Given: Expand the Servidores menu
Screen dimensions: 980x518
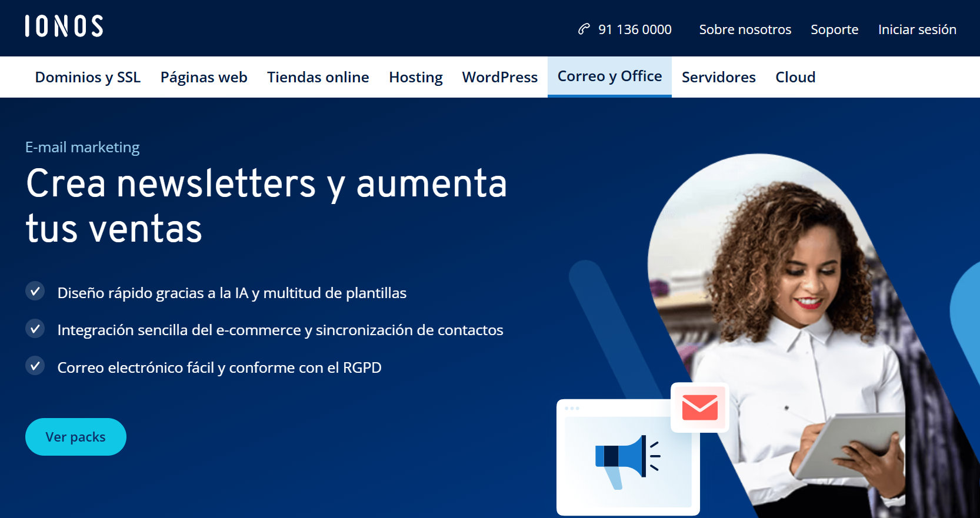Looking at the screenshot, I should (718, 77).
